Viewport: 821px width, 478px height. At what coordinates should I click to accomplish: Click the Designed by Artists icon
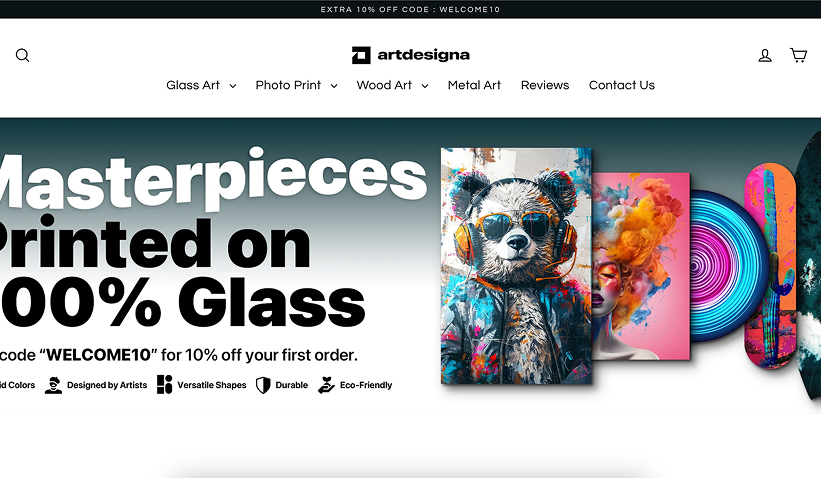point(53,385)
